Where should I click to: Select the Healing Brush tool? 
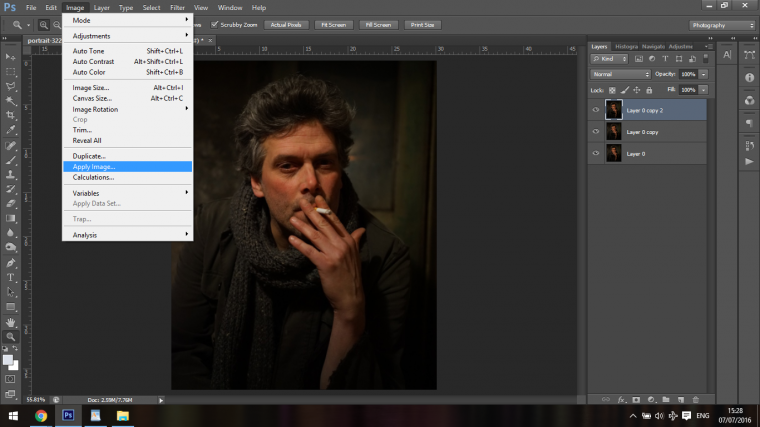(x=10, y=145)
